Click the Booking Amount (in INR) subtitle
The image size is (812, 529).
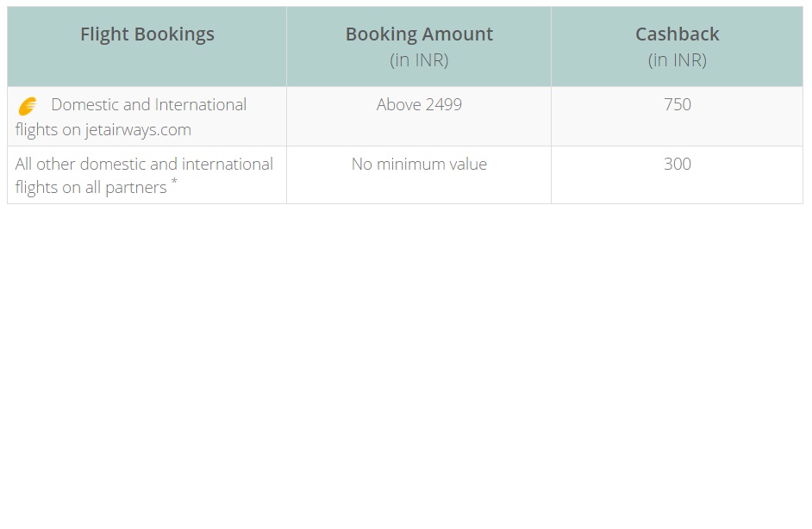419,60
